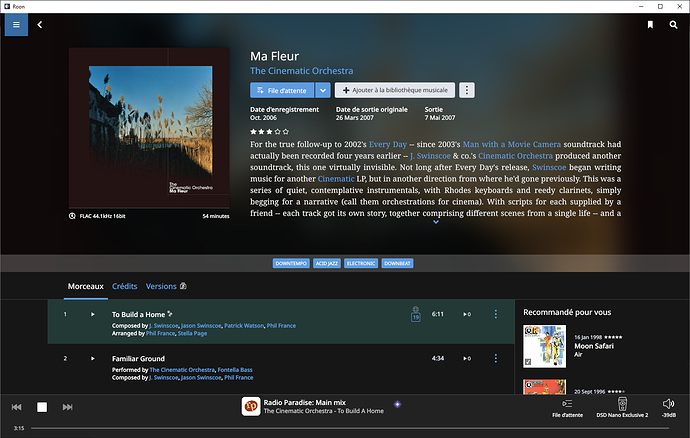Click the purple signal quality star indicator
Image resolution: width=690 pixels, height=438 pixels.
[397, 404]
